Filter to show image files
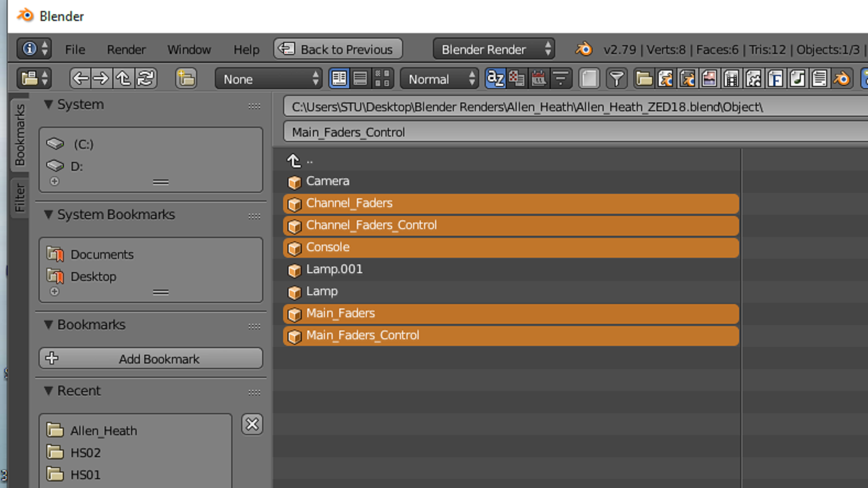868x488 pixels. coord(709,79)
